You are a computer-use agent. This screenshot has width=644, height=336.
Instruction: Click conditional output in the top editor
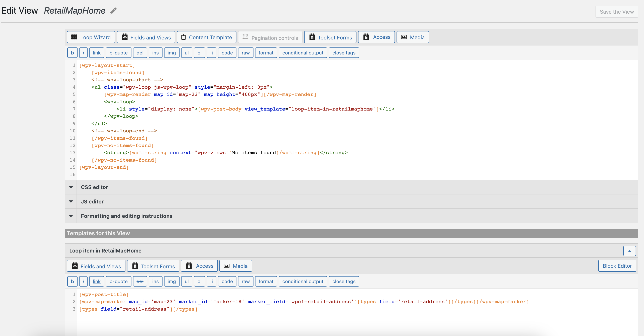coord(303,53)
